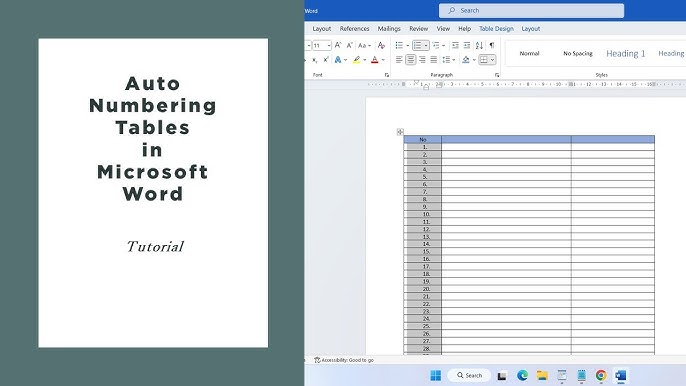Screen dimensions: 686x386
Task: Switch to the References tab
Action: (x=354, y=28)
